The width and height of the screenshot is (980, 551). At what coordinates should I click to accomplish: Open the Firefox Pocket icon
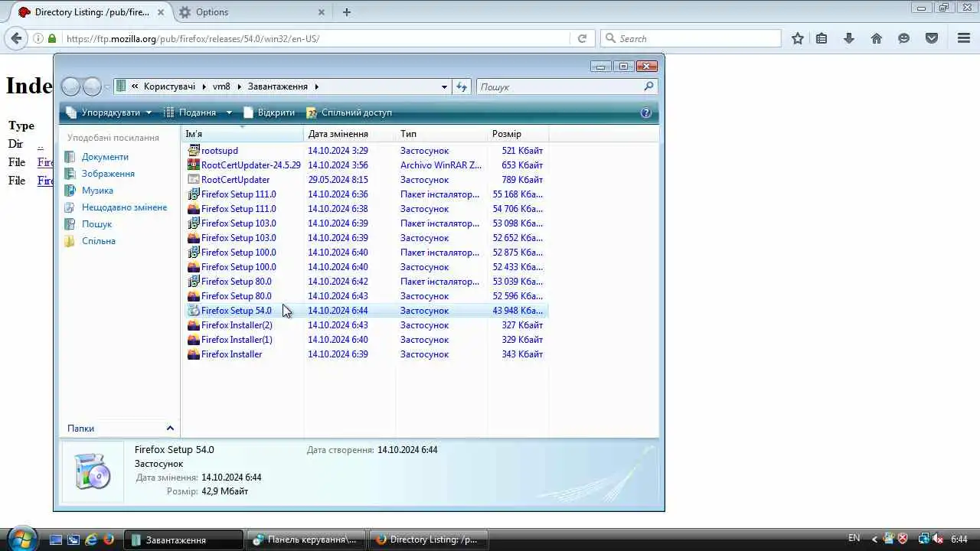pos(932,38)
